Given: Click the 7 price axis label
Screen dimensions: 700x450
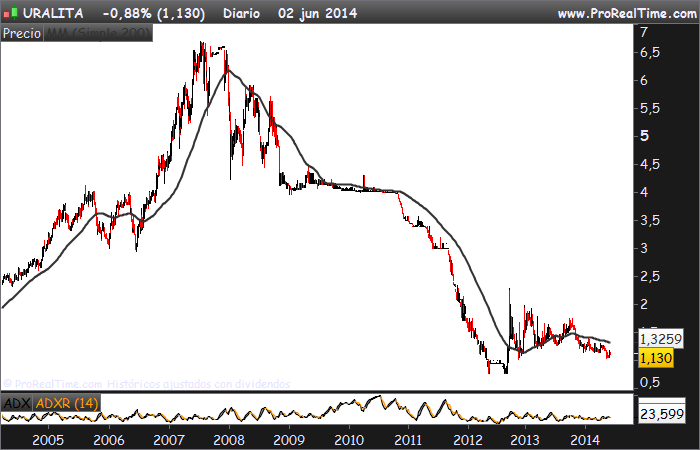Looking at the screenshot, I should tap(644, 32).
